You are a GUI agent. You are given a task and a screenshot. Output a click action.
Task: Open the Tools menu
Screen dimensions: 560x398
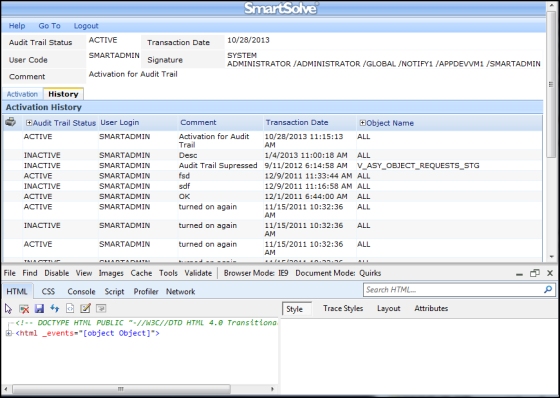(x=168, y=273)
